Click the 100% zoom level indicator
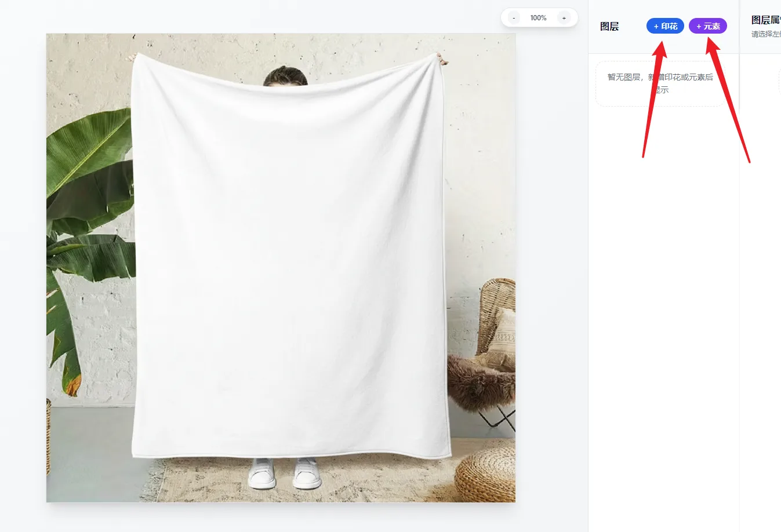 [x=538, y=18]
